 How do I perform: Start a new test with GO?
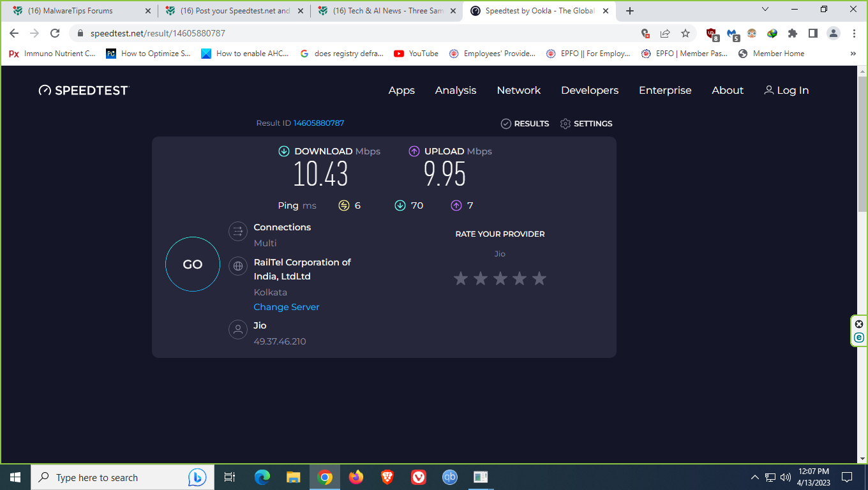pyautogui.click(x=193, y=264)
